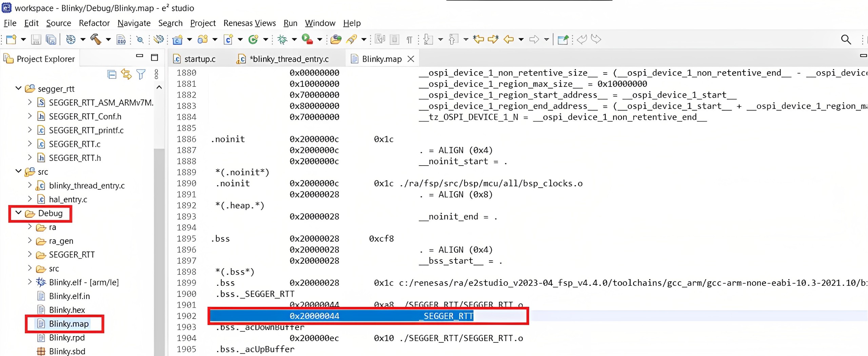
Task: Expand the Blinky.elf - [arm/le] node
Action: pos(29,282)
